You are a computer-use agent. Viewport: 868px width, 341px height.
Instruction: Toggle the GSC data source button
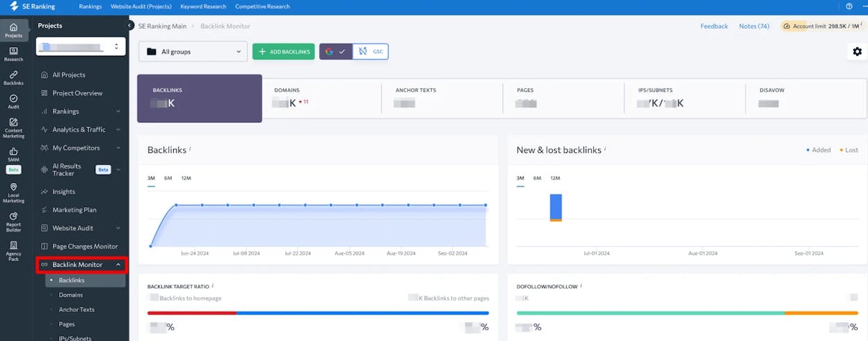[x=370, y=51]
